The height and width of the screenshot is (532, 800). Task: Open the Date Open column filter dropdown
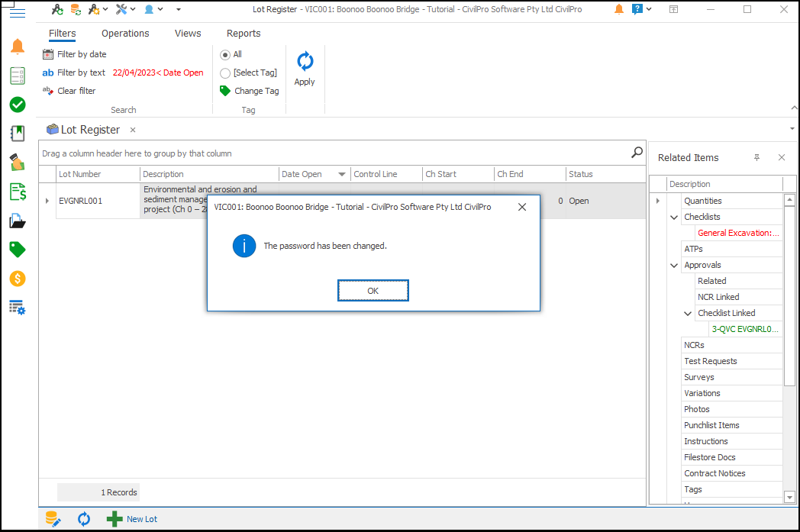click(343, 174)
